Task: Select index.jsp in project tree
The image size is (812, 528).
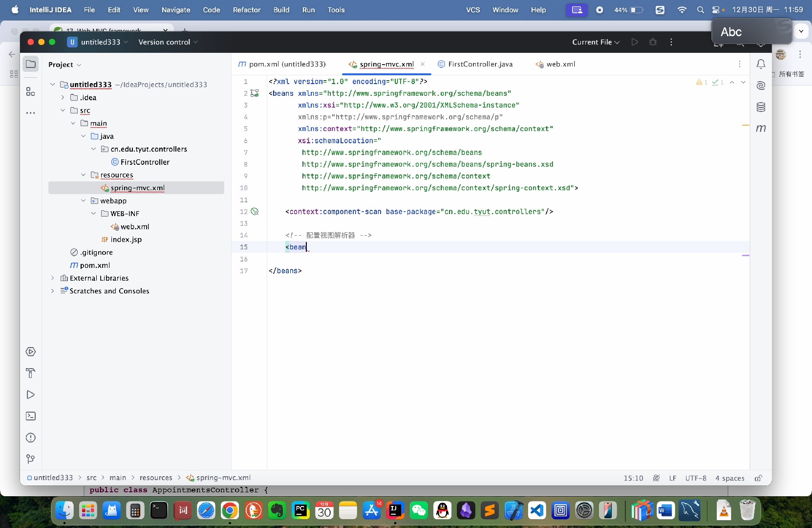Action: (121, 240)
